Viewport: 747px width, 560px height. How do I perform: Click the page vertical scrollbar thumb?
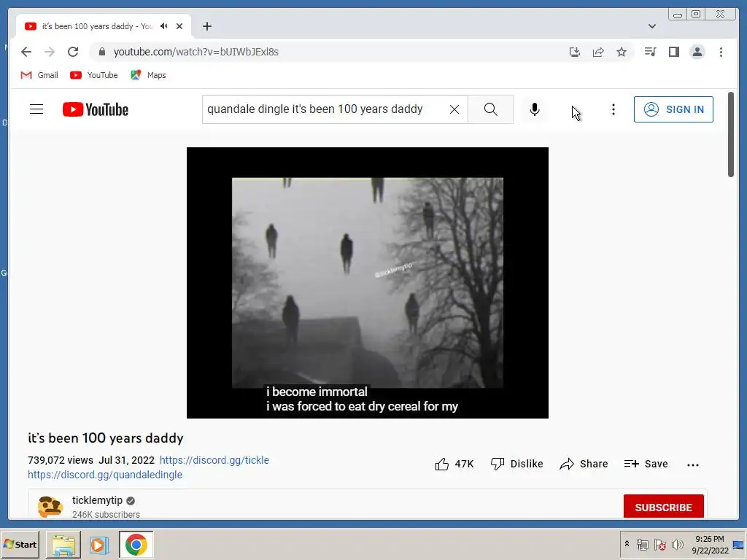click(x=730, y=134)
